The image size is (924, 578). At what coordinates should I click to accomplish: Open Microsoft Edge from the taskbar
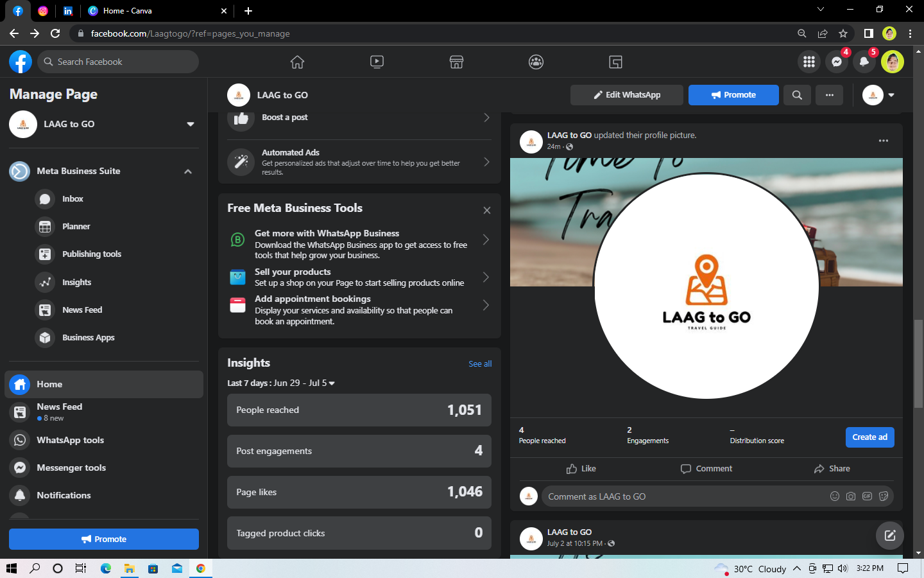(x=106, y=568)
